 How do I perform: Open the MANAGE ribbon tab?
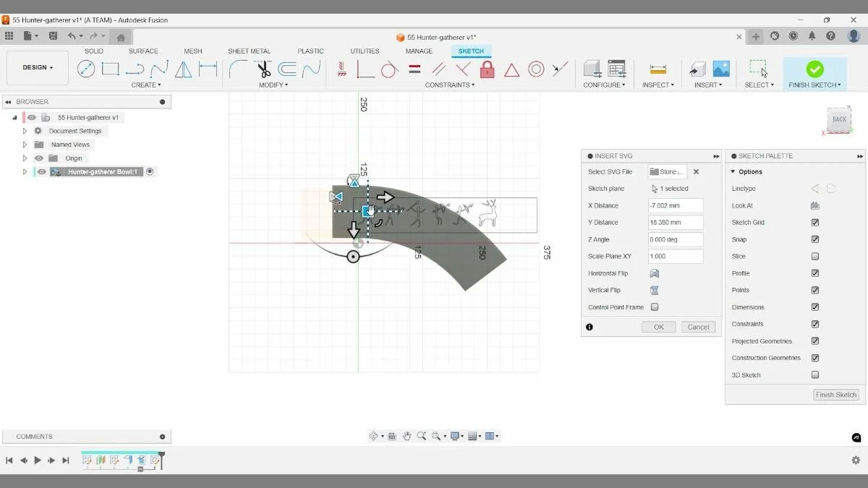(x=418, y=51)
